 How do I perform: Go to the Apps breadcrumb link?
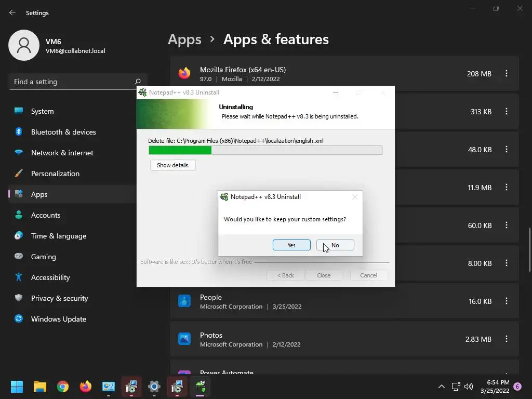(x=184, y=39)
